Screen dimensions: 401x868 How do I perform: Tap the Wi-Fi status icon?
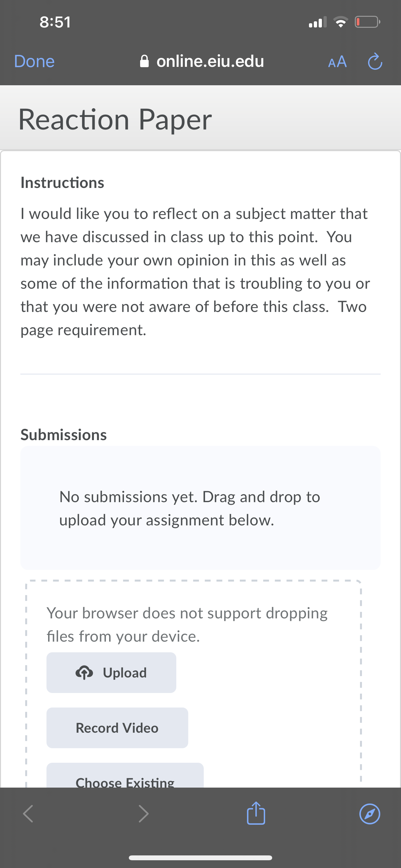click(341, 22)
